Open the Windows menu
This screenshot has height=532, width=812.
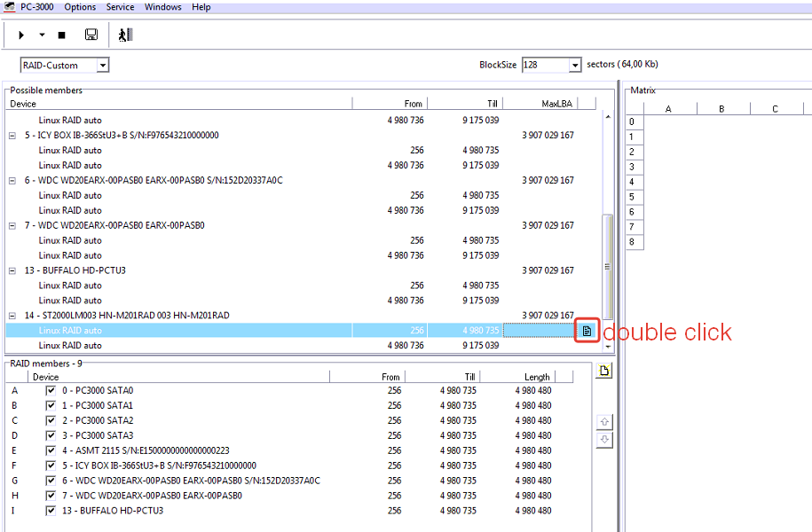pyautogui.click(x=162, y=7)
